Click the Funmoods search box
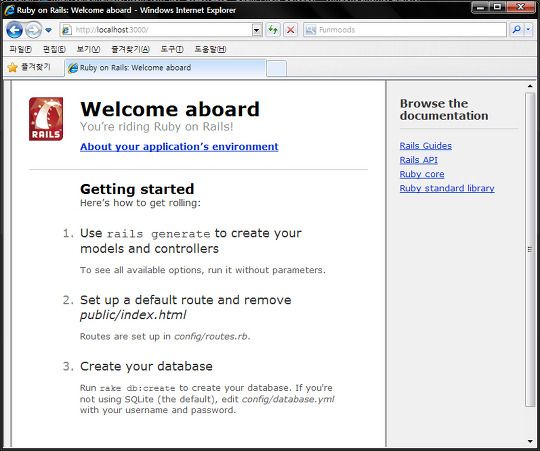The image size is (540, 451). [x=405, y=30]
